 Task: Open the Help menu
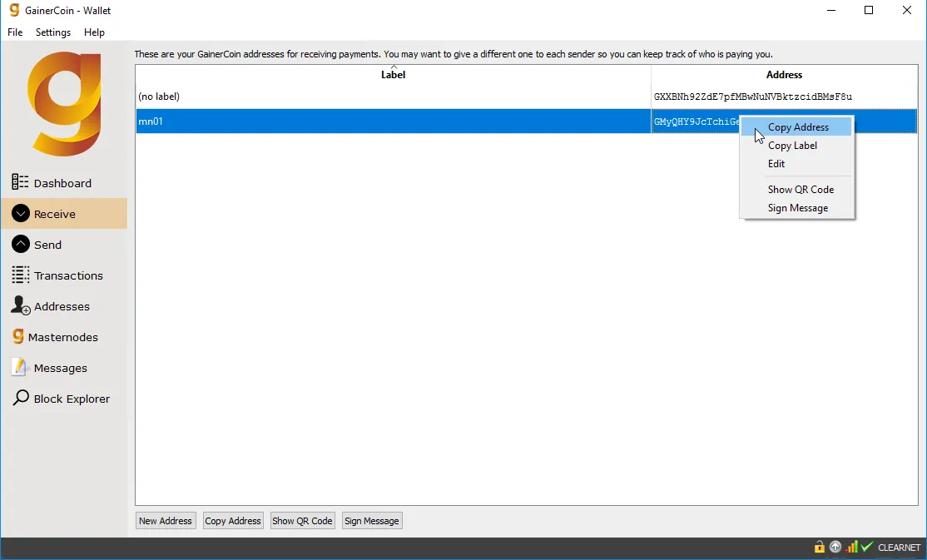94,32
